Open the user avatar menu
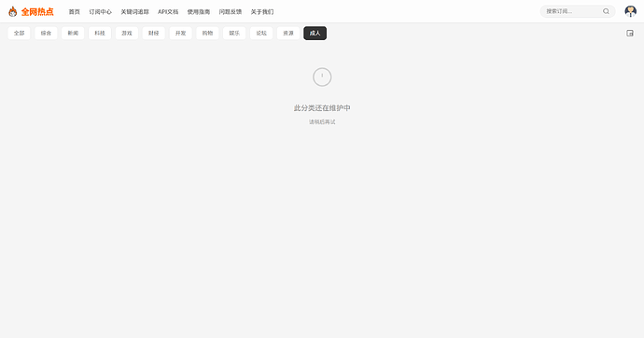Image resolution: width=644 pixels, height=338 pixels. (630, 11)
